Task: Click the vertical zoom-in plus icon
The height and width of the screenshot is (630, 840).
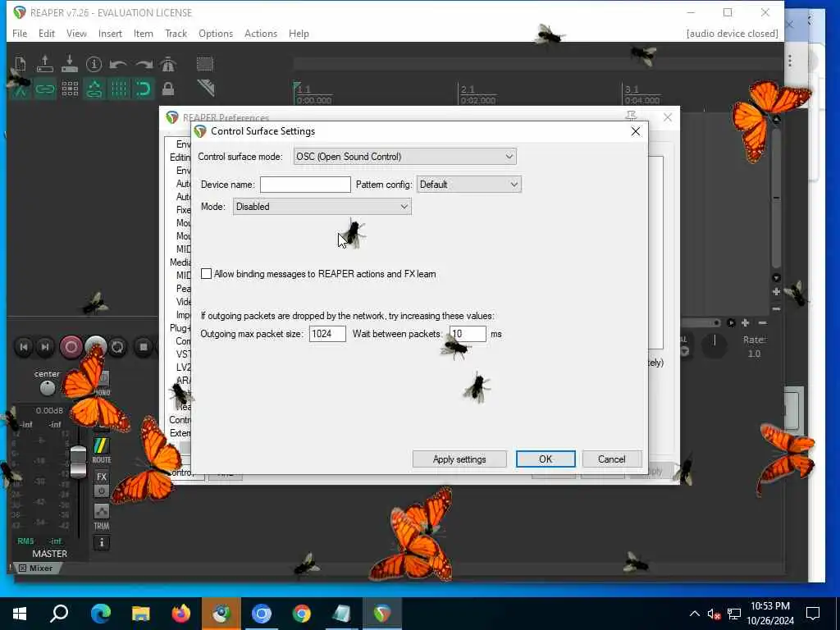Action: pos(776,292)
